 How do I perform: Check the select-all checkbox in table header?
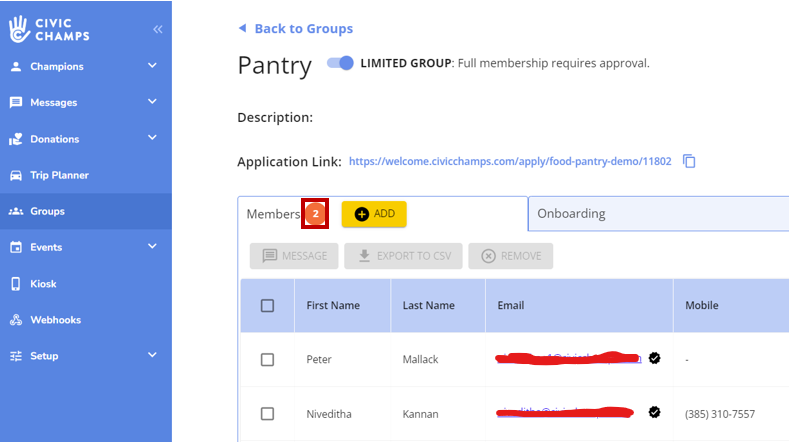(x=267, y=306)
